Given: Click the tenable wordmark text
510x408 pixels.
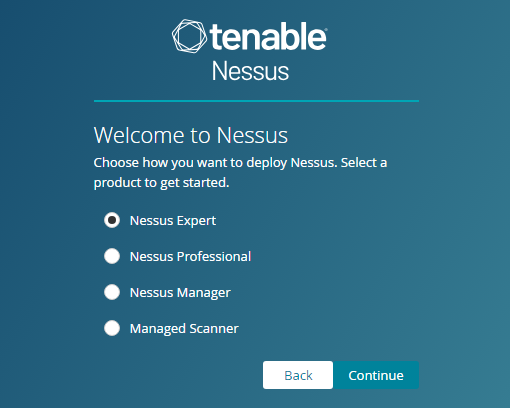Looking at the screenshot, I should click(268, 36).
